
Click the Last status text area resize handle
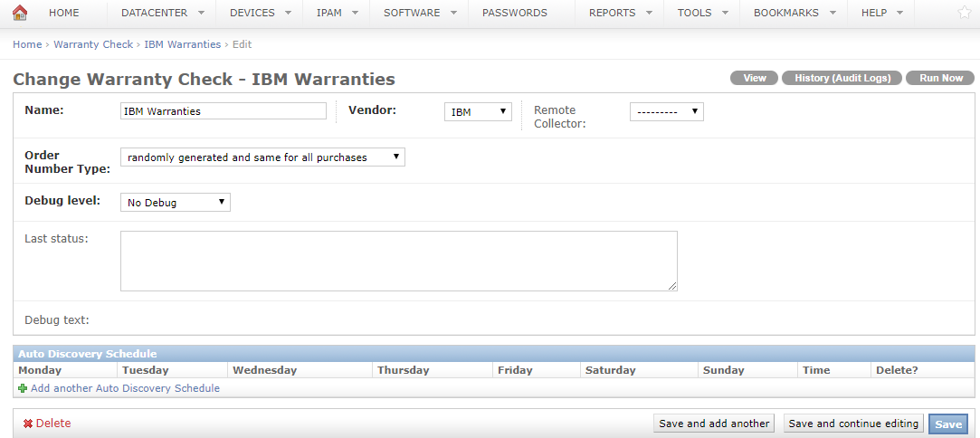(672, 286)
